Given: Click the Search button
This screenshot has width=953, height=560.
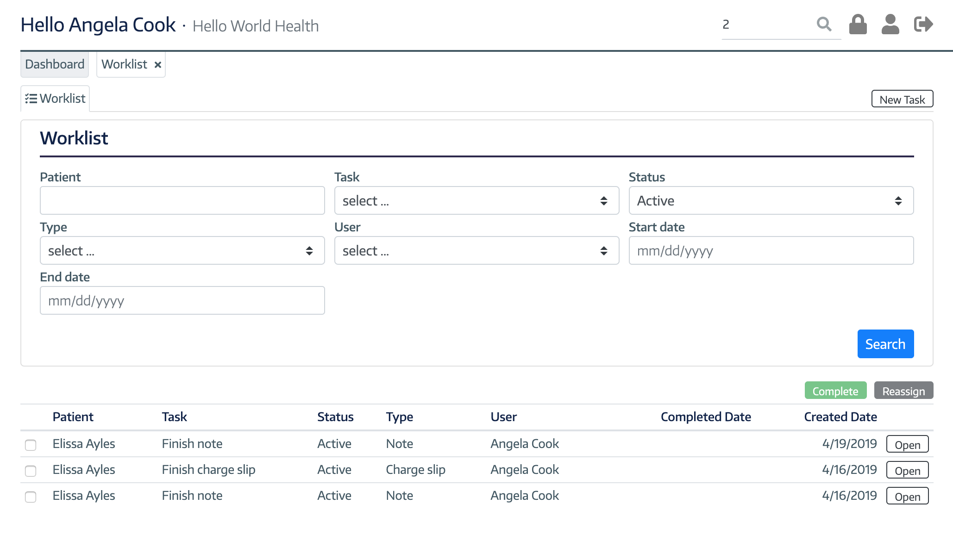Looking at the screenshot, I should coord(885,344).
